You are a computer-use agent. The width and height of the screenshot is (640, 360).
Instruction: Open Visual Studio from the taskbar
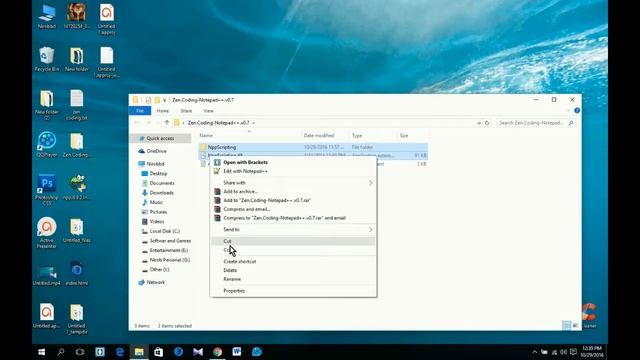[x=198, y=352]
